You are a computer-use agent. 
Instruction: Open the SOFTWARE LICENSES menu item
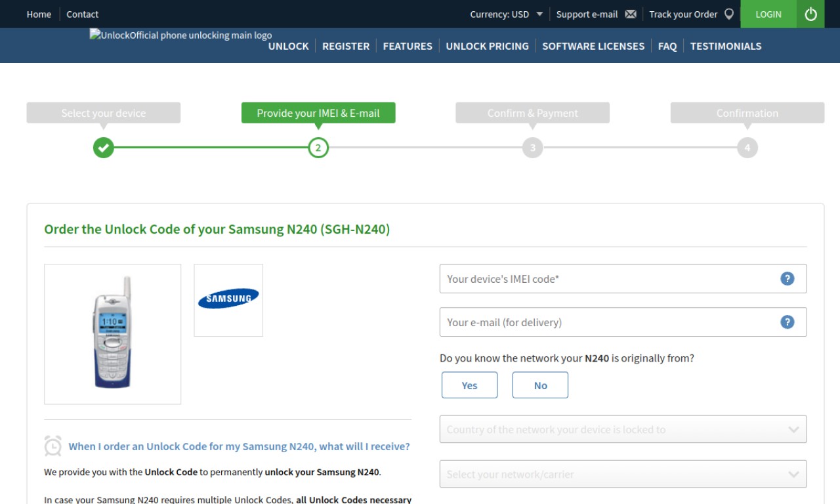click(x=593, y=46)
